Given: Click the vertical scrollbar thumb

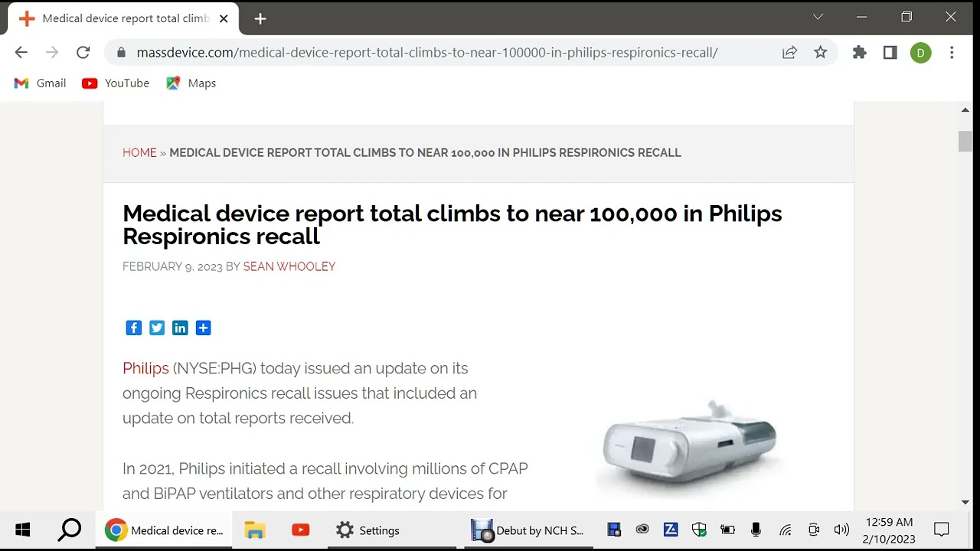Looking at the screenshot, I should point(965,142).
